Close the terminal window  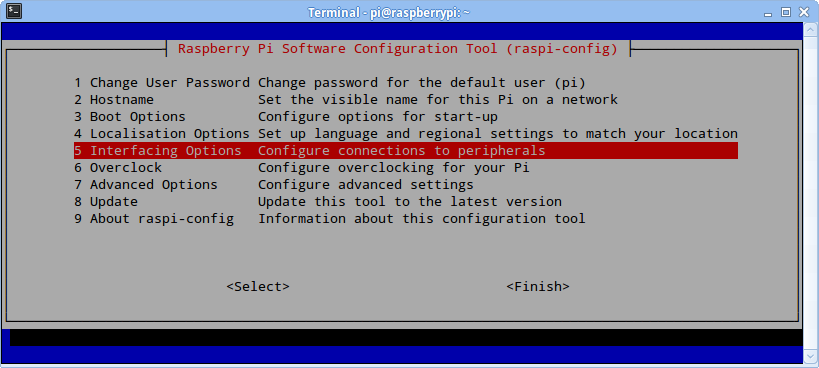coord(801,12)
